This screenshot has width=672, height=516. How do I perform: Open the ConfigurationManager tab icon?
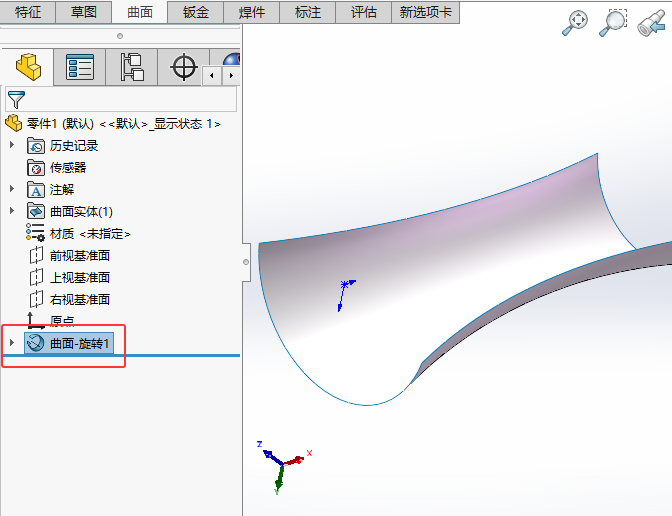click(x=132, y=67)
